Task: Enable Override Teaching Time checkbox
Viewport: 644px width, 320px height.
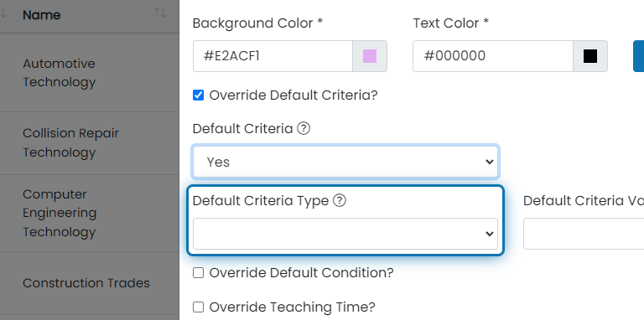Action: [x=199, y=307]
